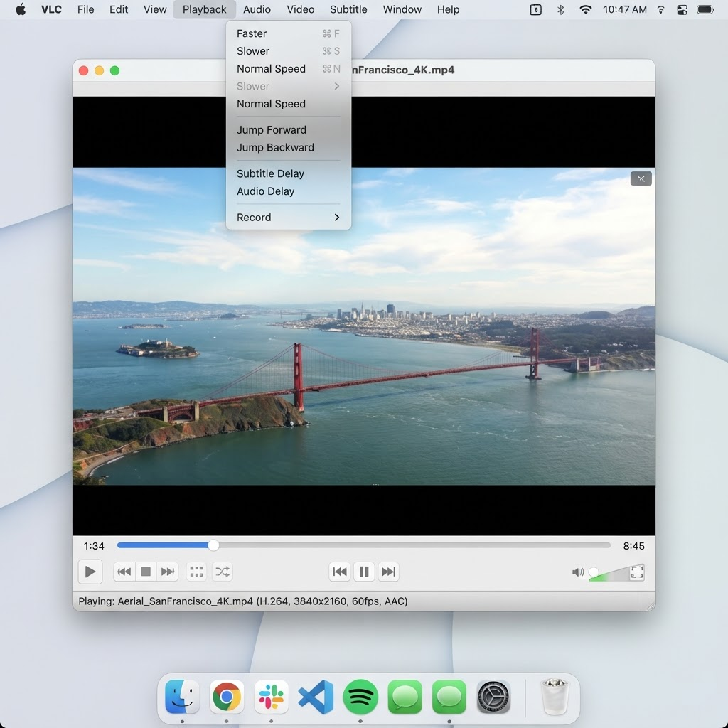Viewport: 728px width, 728px height.
Task: Open the File menu
Action: (85, 9)
